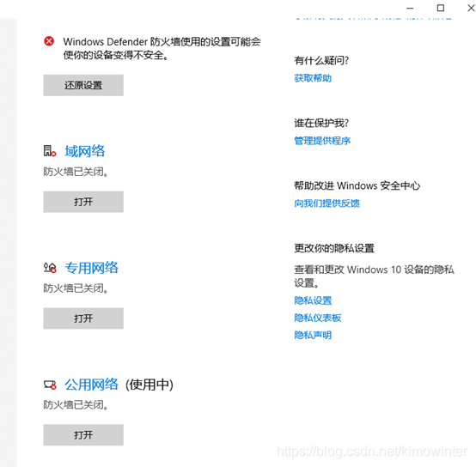Open the 公用网络 link
The width and height of the screenshot is (476, 467).
coord(91,385)
